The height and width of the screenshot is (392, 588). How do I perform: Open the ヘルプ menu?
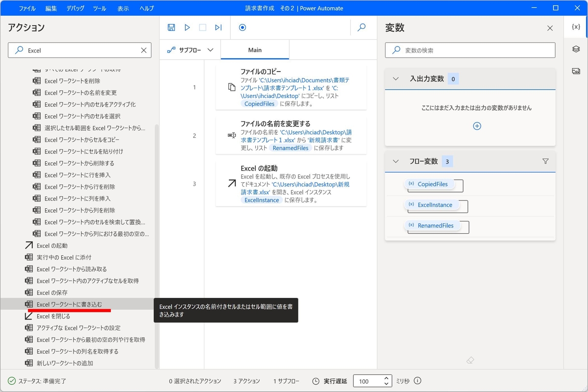pos(147,8)
